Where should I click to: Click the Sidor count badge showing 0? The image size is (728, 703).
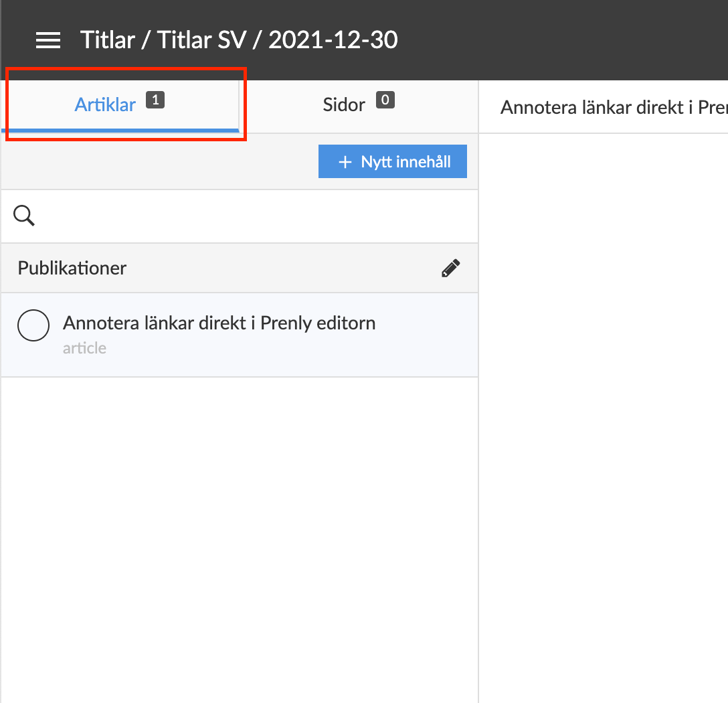click(385, 101)
